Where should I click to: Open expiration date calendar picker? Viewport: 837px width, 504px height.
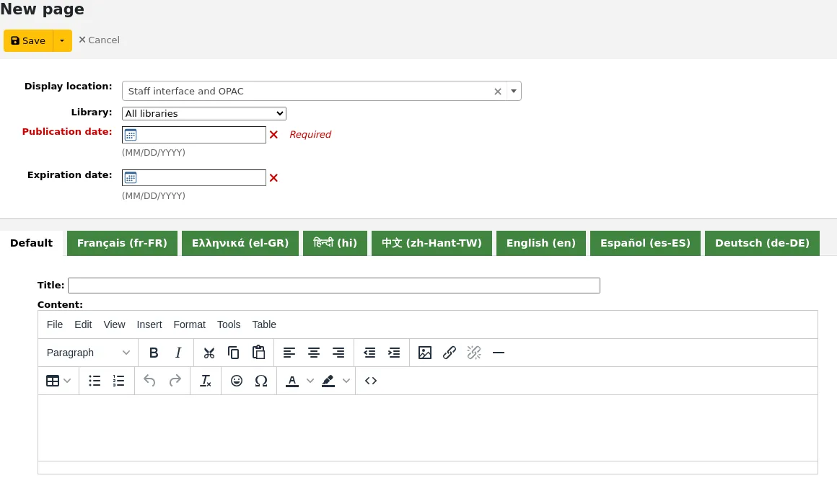131,177
